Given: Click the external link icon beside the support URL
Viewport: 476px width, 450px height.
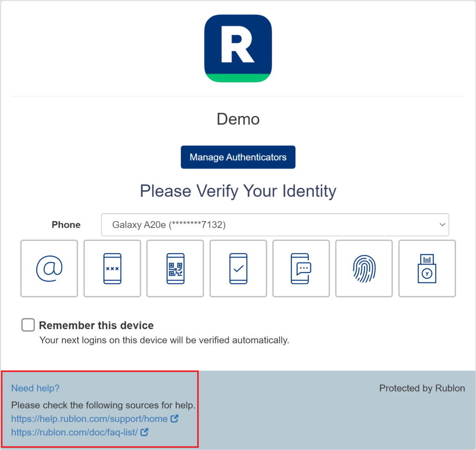Looking at the screenshot, I should click(x=174, y=418).
